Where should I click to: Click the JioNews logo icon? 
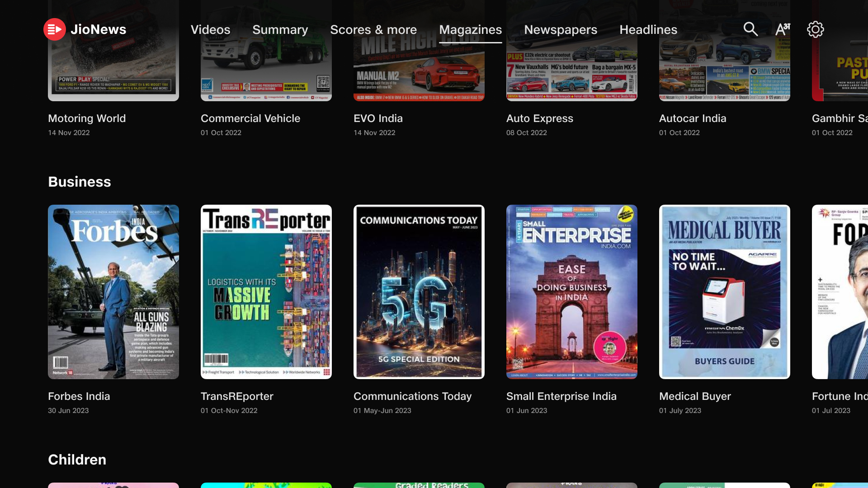[55, 29]
